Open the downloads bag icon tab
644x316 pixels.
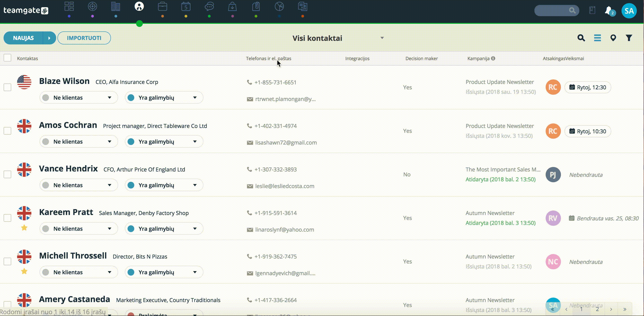pyautogui.click(x=232, y=7)
